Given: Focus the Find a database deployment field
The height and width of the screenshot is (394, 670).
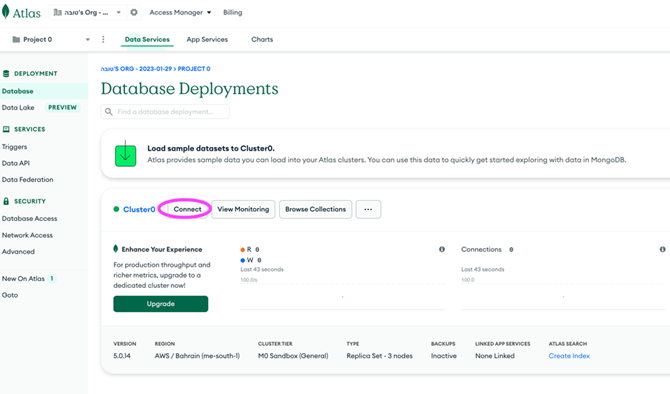Looking at the screenshot, I should tap(165, 112).
